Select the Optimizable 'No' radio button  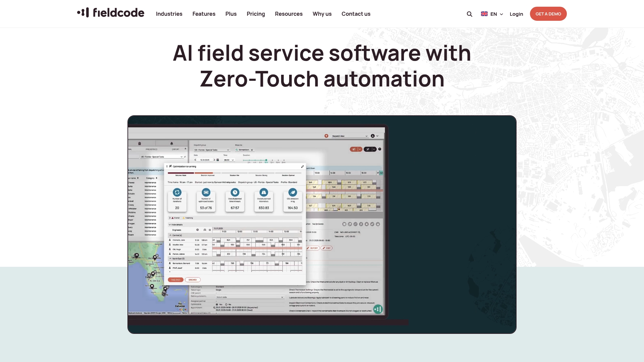coord(226,304)
